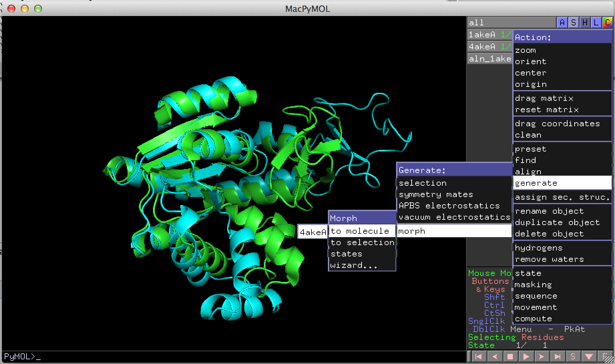Click the S sequence viewer button
The height and width of the screenshot is (364, 615).
coord(573,357)
